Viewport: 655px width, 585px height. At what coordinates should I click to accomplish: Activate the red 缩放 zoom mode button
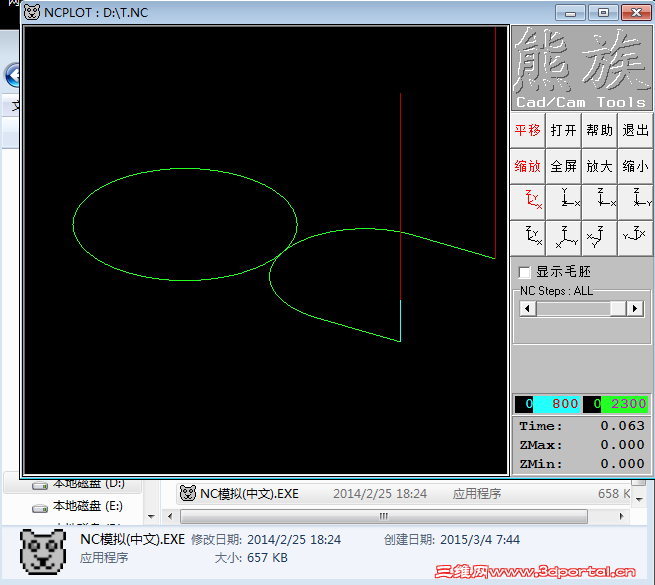pos(528,166)
